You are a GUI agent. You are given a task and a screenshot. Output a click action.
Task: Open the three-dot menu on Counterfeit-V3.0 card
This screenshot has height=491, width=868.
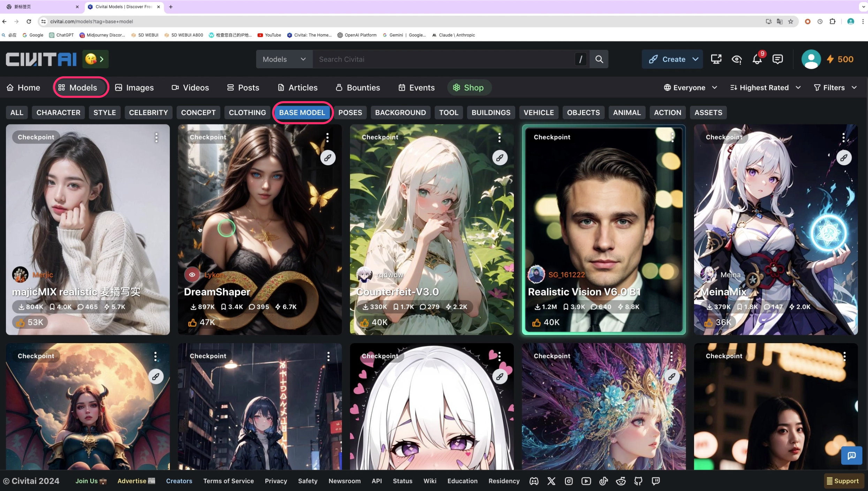(x=499, y=137)
